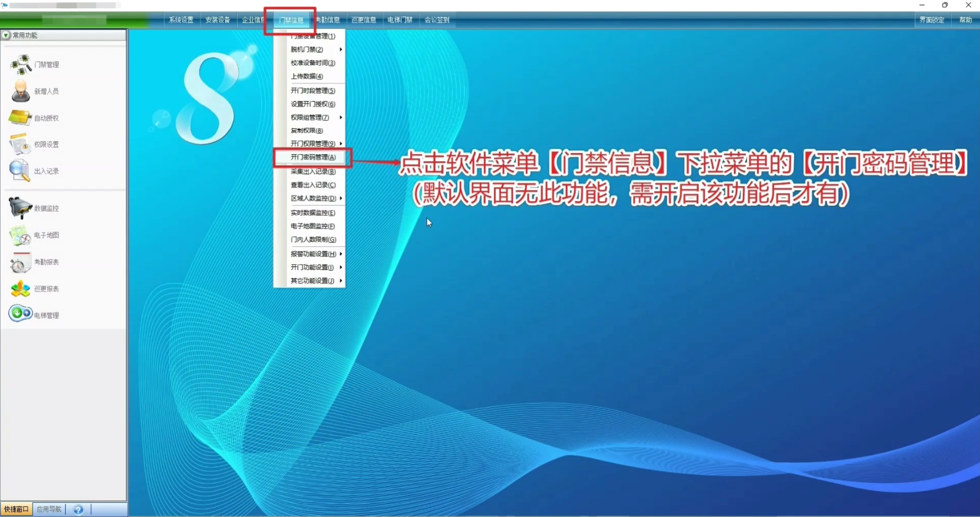Click the 界面锁定 button
Viewport: 980px width, 517px height.
pyautogui.click(x=932, y=20)
